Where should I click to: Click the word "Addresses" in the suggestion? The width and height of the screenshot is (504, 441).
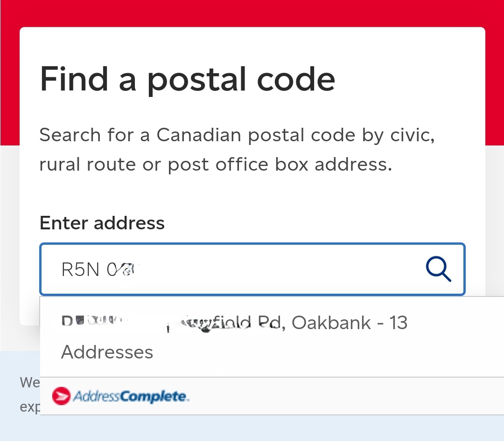(107, 352)
